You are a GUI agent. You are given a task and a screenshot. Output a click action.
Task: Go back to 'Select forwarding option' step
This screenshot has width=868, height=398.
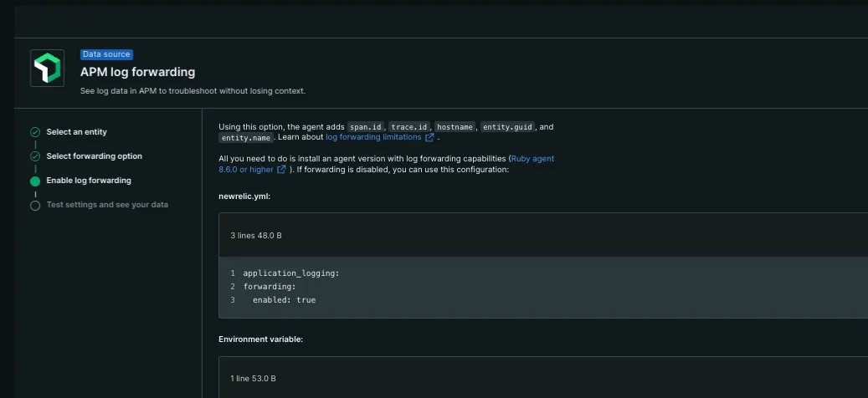pos(94,156)
